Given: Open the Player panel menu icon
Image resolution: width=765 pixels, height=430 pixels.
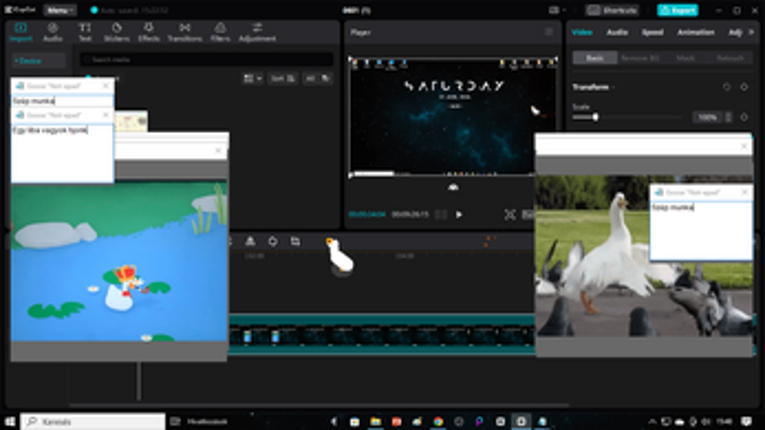Looking at the screenshot, I should click(549, 32).
